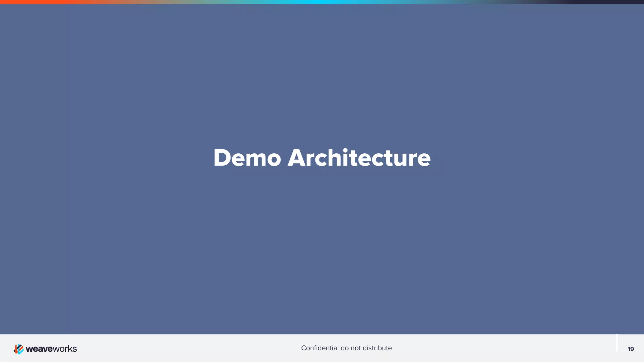Click the "weaveworks" wordmark text
This screenshot has width=644, height=362.
click(x=51, y=349)
